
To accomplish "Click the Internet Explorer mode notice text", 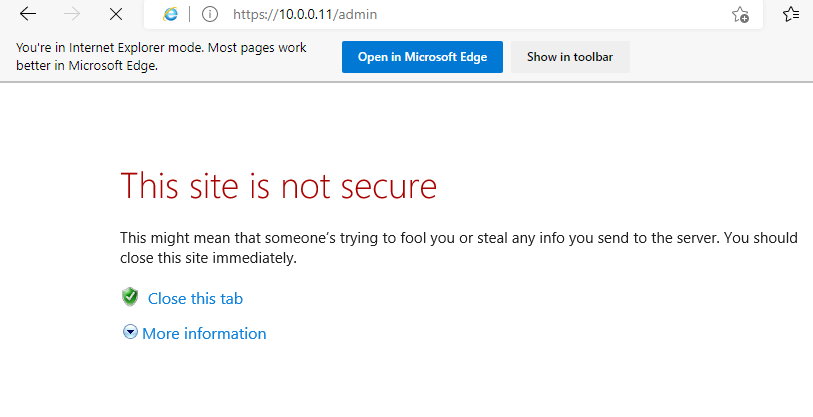I will (161, 57).
